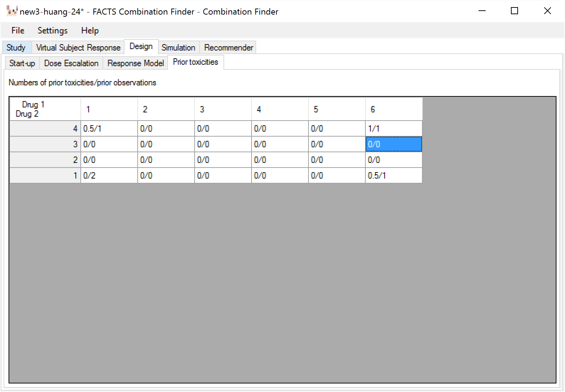Open the Dose Escalation sub-tab

[x=71, y=63]
